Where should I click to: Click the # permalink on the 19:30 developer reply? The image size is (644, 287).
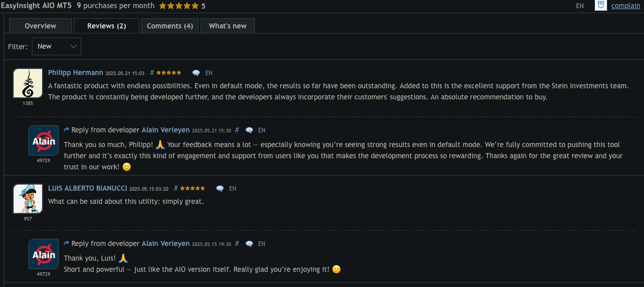tap(237, 244)
